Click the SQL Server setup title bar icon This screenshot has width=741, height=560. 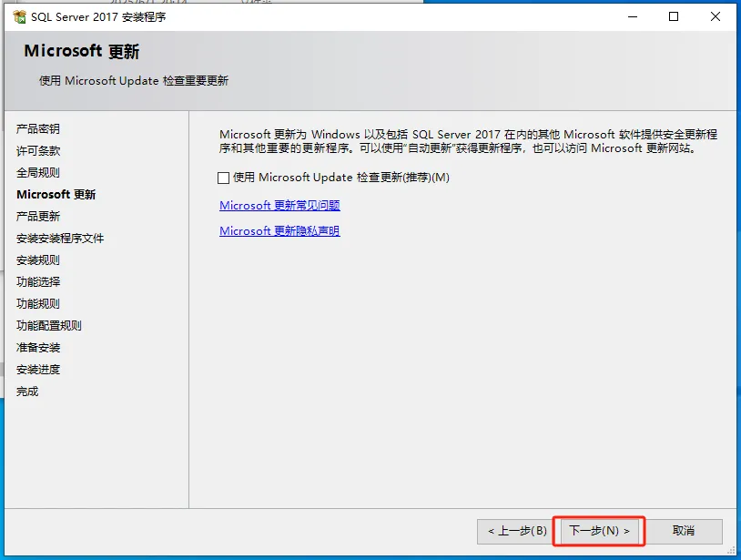coord(20,17)
